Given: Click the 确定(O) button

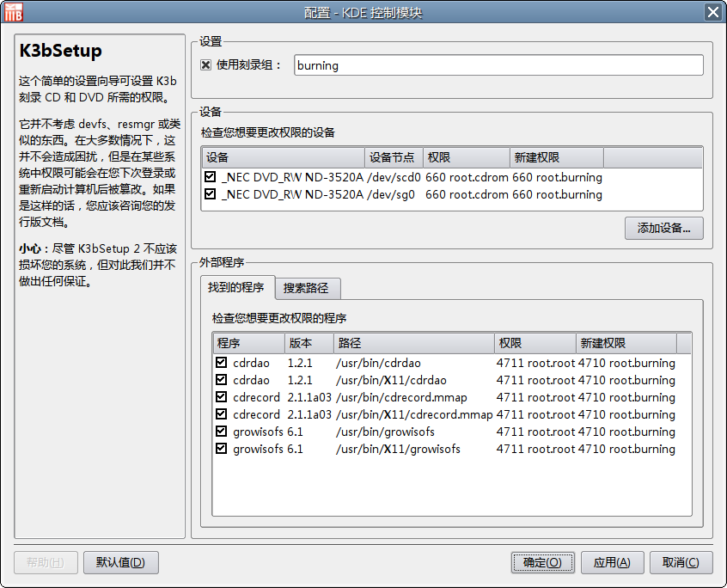Looking at the screenshot, I should point(543,562).
